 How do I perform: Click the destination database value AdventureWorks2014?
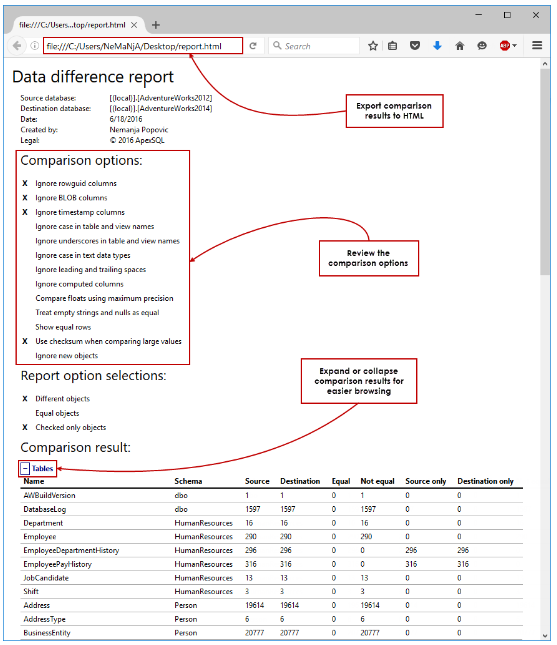pos(161,109)
